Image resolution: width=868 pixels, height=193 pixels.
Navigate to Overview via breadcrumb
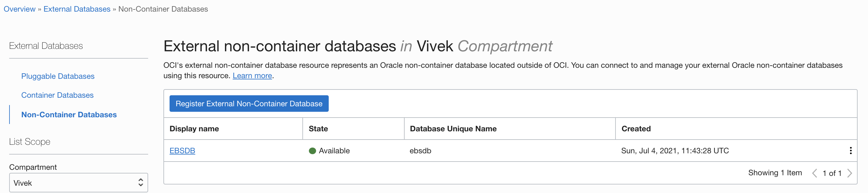19,9
